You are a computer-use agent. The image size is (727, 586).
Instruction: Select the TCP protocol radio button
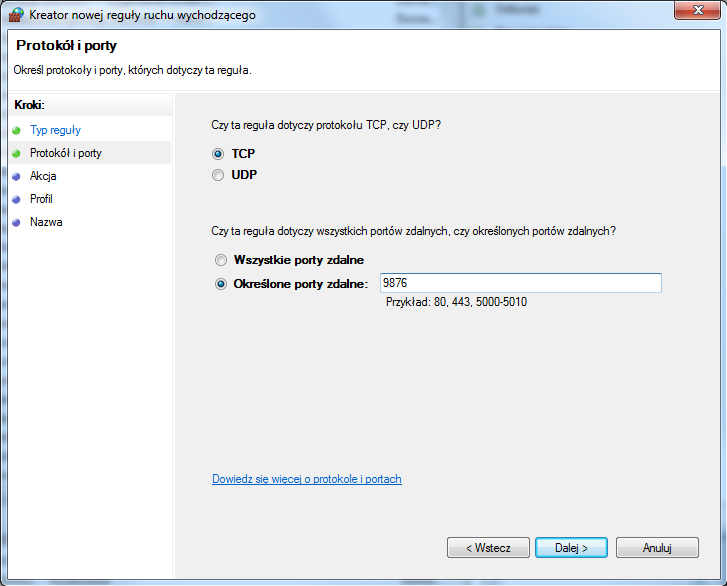point(218,153)
